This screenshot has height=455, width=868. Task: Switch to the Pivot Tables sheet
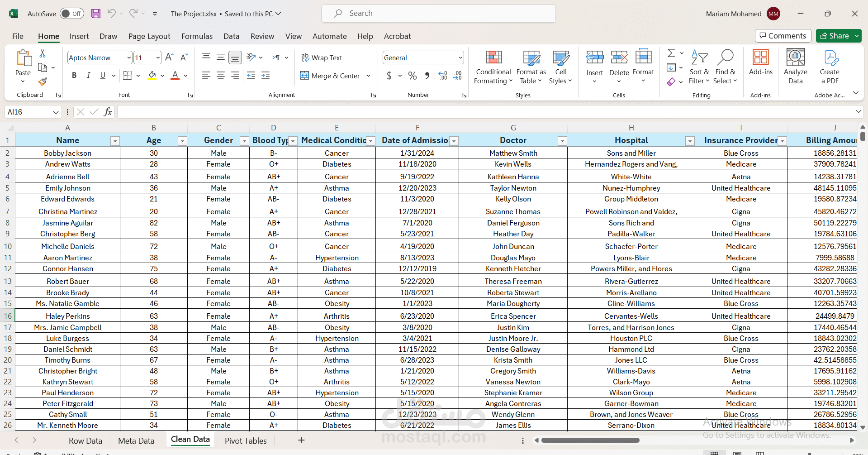(246, 441)
